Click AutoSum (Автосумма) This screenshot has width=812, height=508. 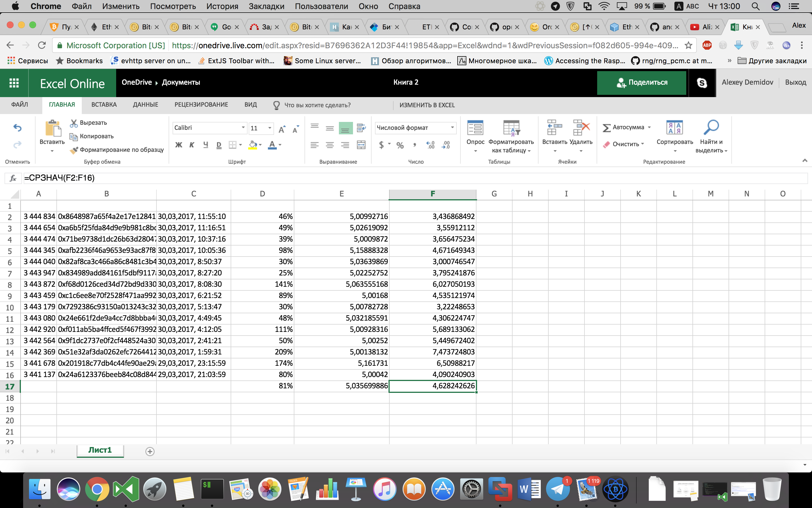pos(623,127)
